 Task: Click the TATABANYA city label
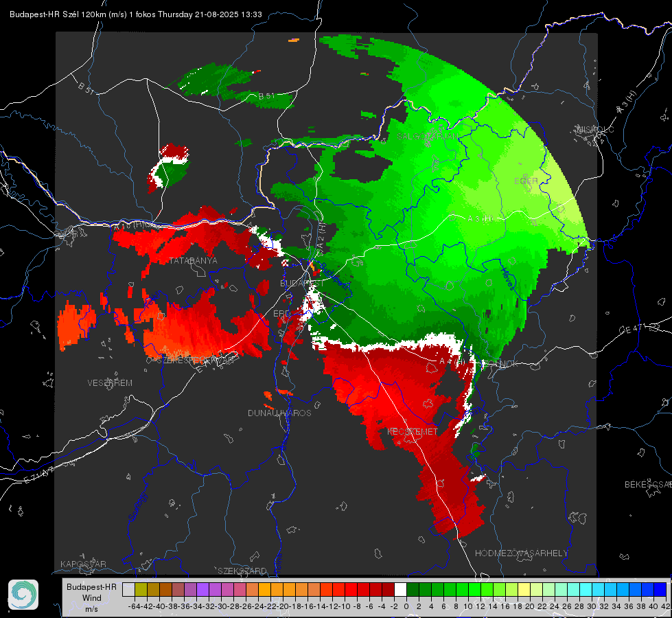point(194,261)
